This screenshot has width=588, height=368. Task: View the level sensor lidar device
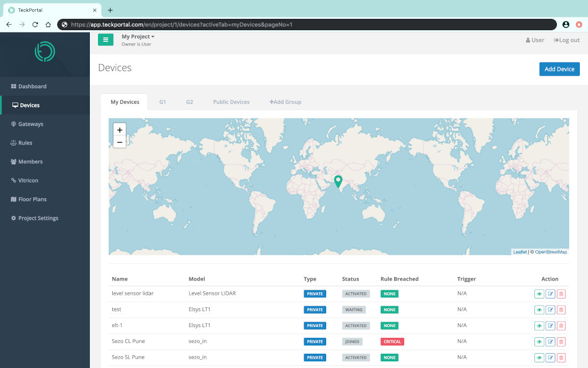(539, 294)
